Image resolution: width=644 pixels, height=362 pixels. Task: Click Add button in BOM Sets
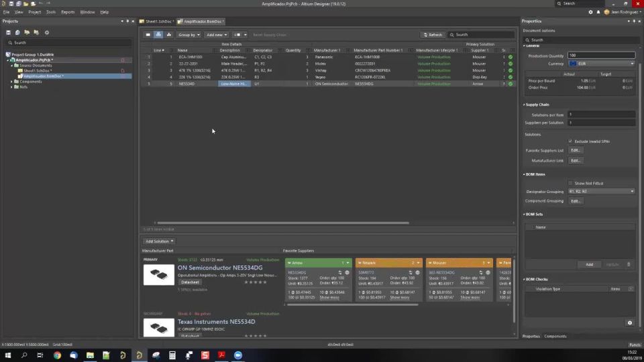pos(590,265)
